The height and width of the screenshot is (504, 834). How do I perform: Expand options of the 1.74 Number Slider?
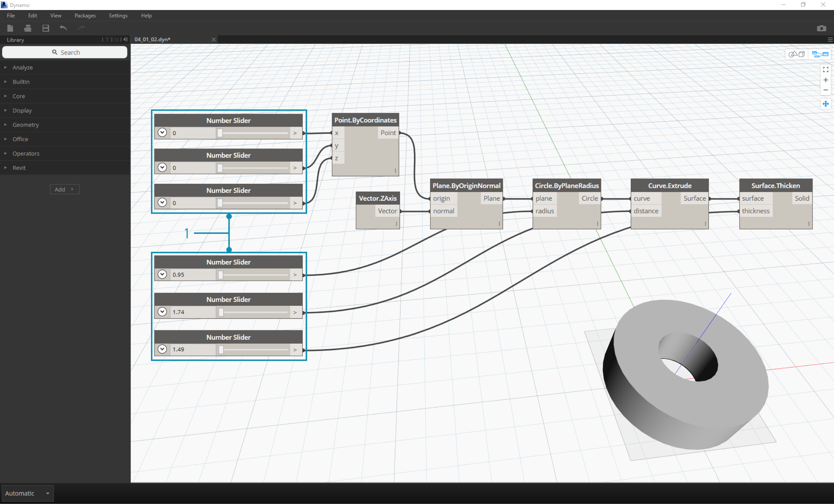pos(162,311)
